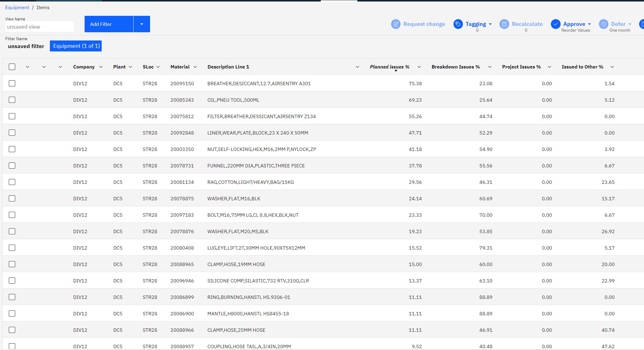Click the Recalculate calculator icon
This screenshot has height=350, width=644.
pos(504,24)
